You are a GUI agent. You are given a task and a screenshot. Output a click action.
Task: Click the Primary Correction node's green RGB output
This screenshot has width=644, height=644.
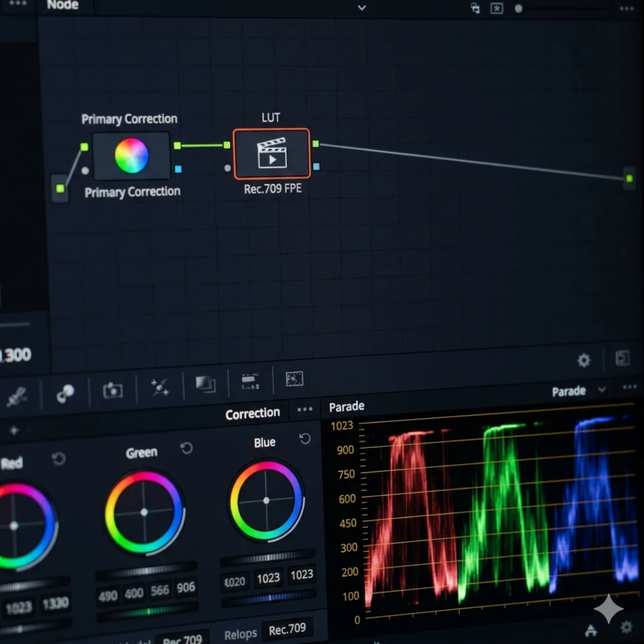(178, 145)
